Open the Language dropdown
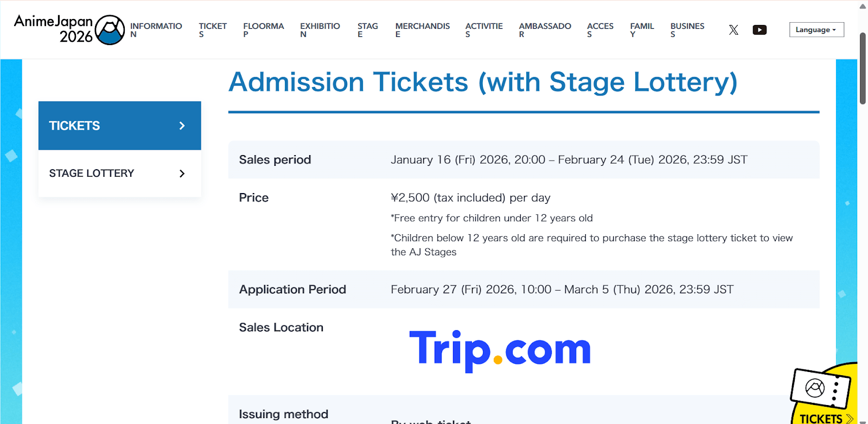Image resolution: width=868 pixels, height=424 pixels. click(816, 30)
